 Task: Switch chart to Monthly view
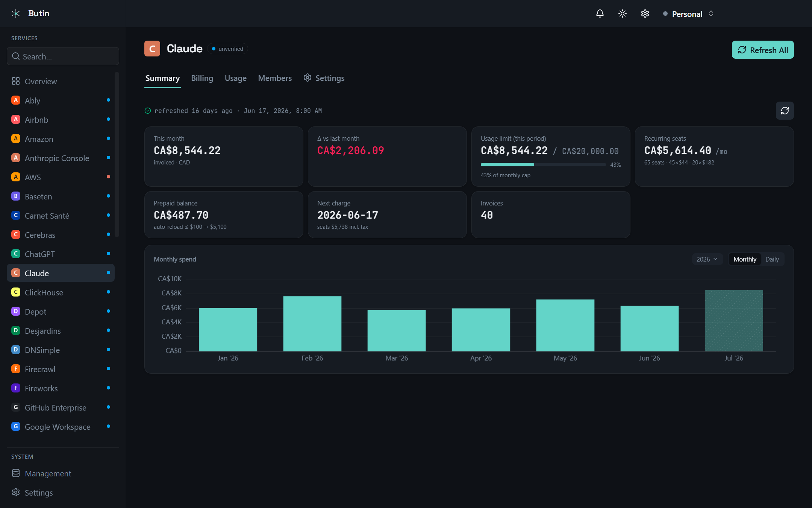click(745, 259)
